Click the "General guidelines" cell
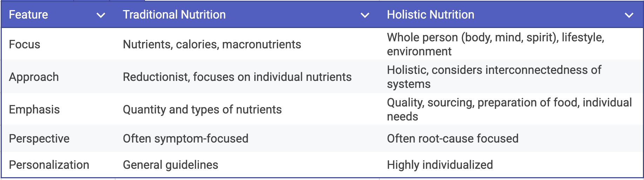The width and height of the screenshot is (644, 180). [x=170, y=165]
